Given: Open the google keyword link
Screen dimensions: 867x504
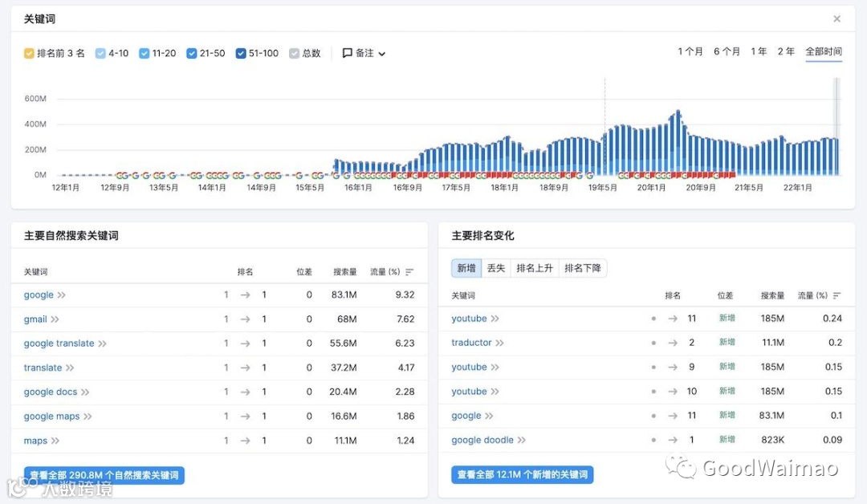Looking at the screenshot, I should [x=39, y=295].
